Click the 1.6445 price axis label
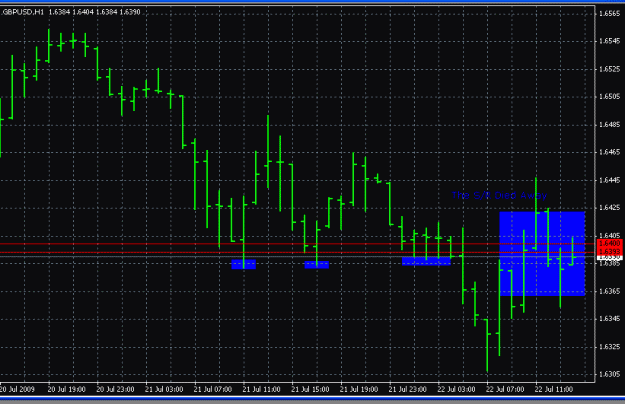The height and width of the screenshot is (404, 625). pyautogui.click(x=609, y=180)
